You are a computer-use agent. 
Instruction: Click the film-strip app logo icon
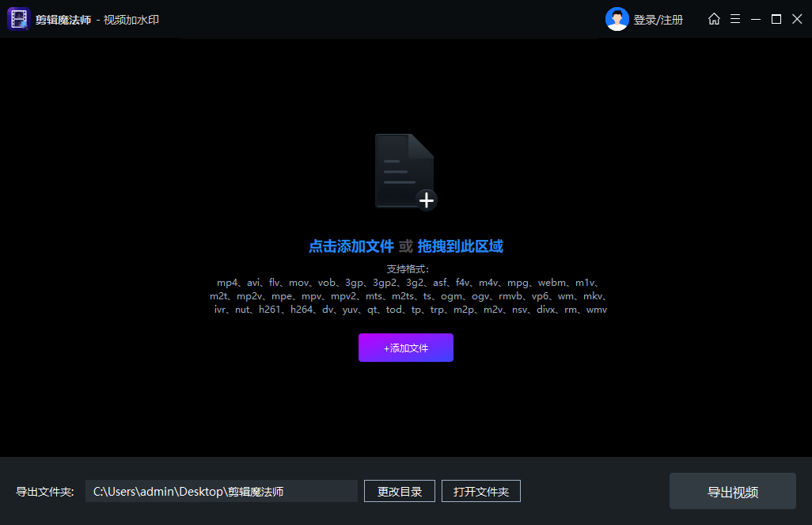coord(18,19)
